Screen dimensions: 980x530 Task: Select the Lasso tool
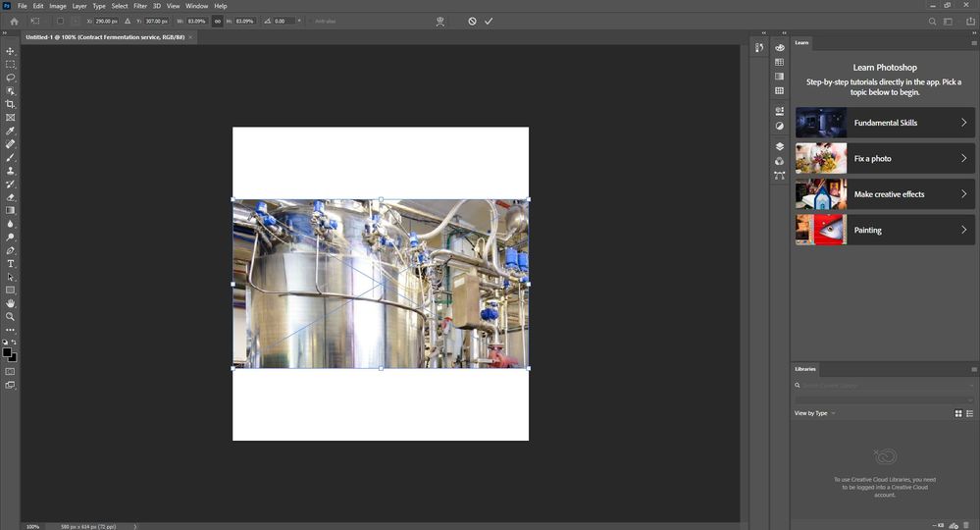click(11, 78)
